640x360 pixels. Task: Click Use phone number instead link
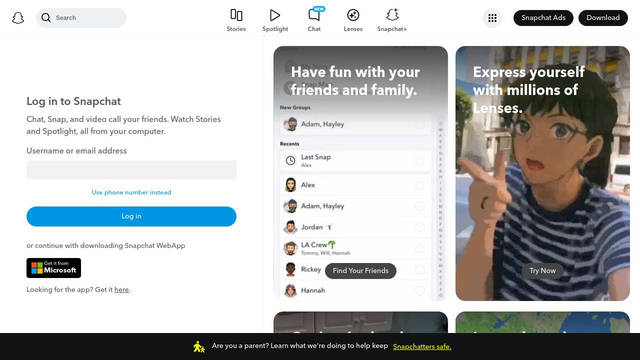click(x=131, y=192)
